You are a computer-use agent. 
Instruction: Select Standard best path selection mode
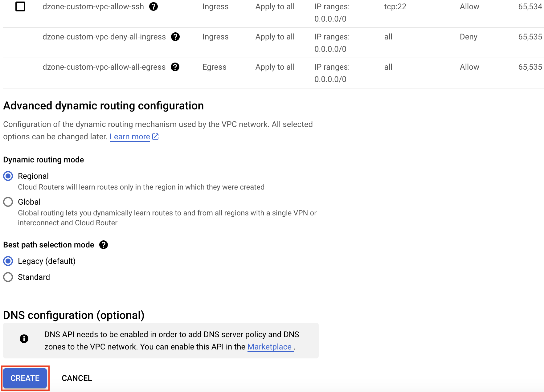(8, 277)
